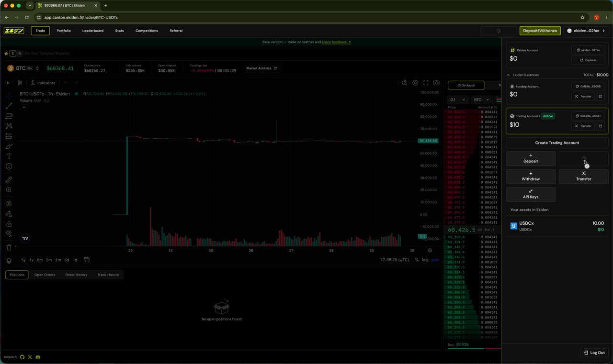The width and height of the screenshot is (613, 364).
Task: Click the chart undo arrow
Action: 66,83
